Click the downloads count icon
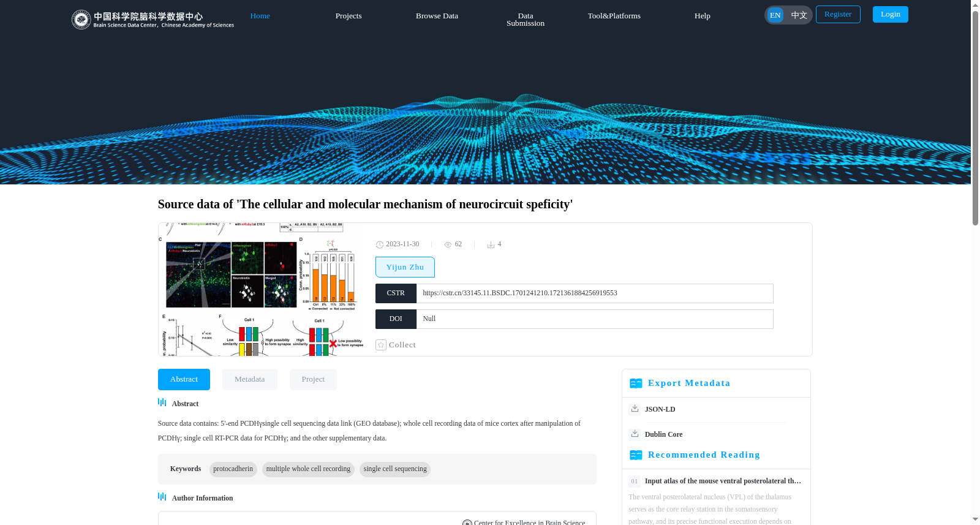Viewport: 980px width, 525px height. (x=491, y=244)
